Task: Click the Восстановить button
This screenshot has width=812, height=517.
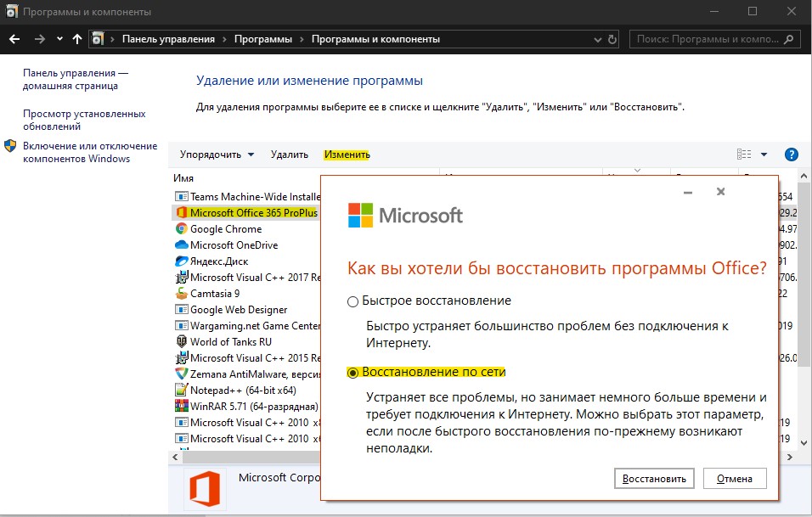Action: click(654, 479)
